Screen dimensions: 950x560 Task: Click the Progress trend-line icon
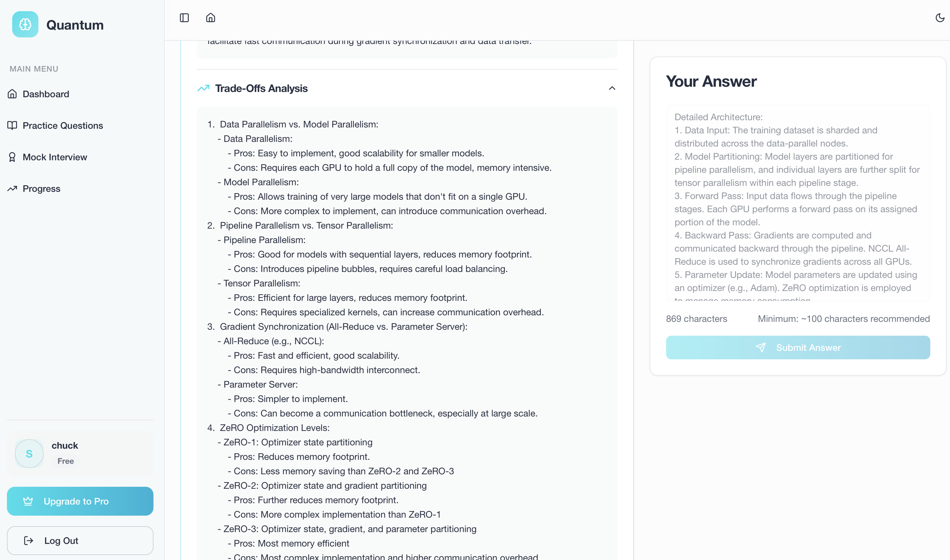(12, 188)
